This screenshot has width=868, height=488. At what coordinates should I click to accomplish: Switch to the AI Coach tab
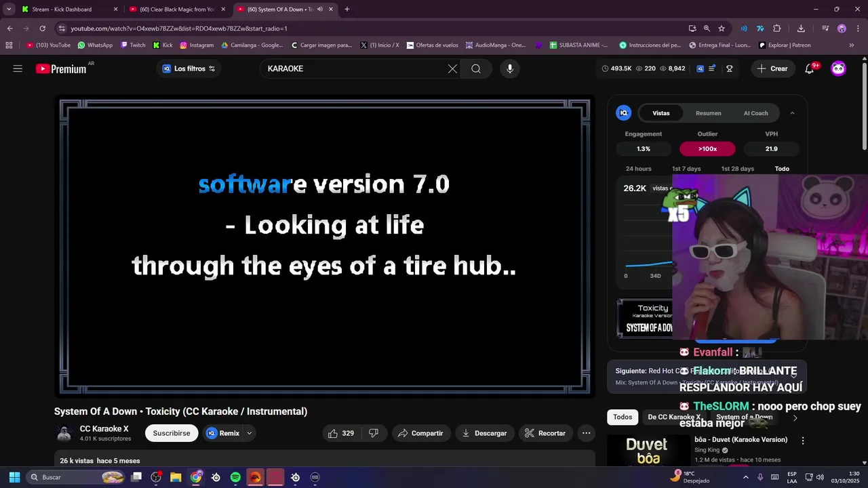(x=756, y=113)
